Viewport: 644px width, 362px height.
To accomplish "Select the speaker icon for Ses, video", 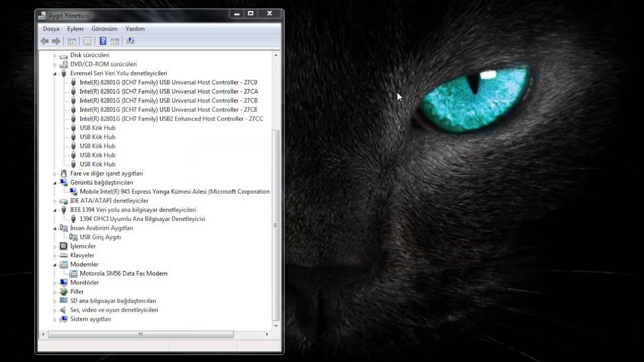I will coord(63,310).
